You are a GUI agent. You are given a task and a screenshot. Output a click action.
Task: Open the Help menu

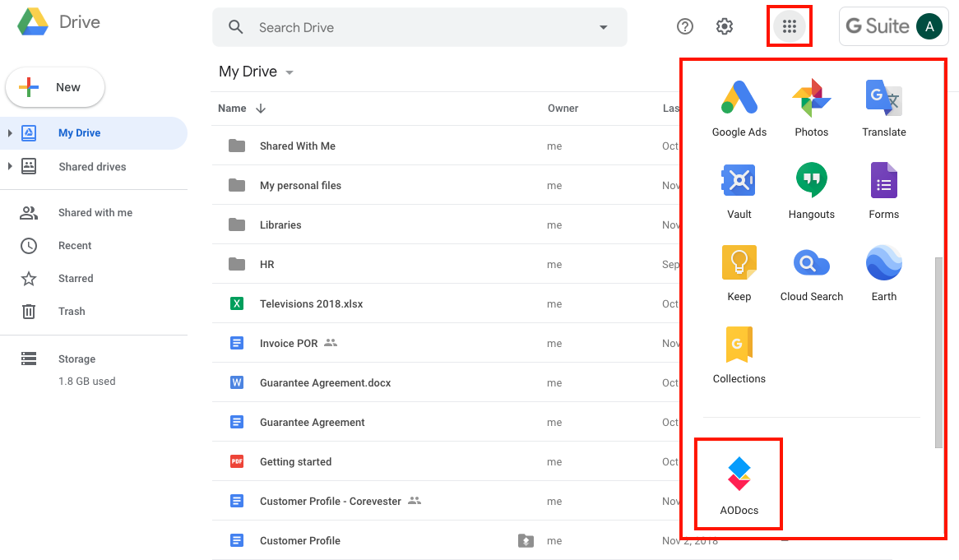[x=684, y=25]
